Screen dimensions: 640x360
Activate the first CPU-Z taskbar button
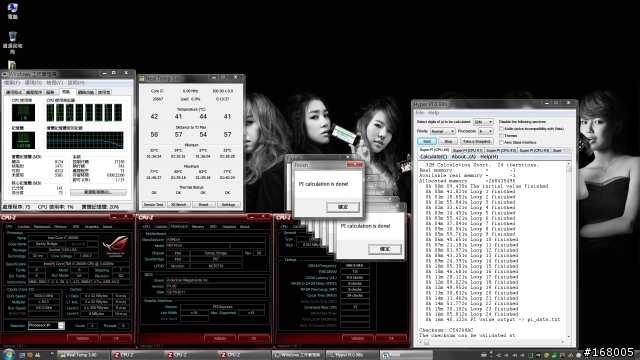(x=137, y=355)
